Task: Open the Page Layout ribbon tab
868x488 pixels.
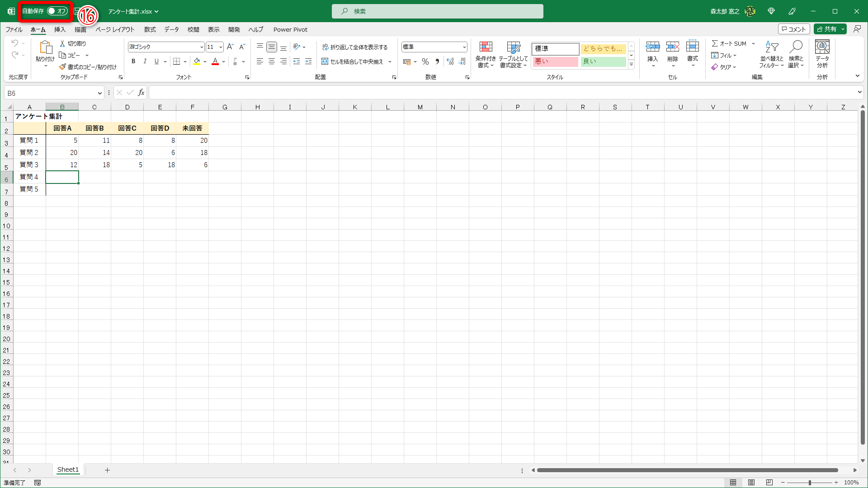Action: click(x=115, y=29)
